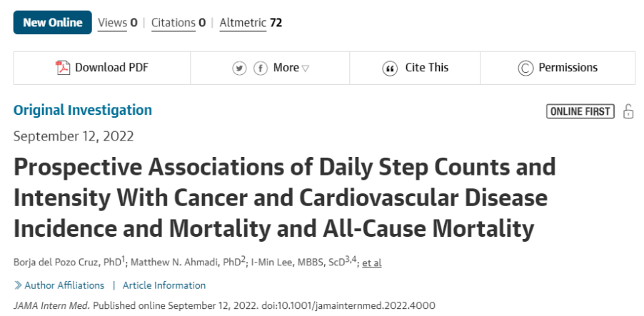Click the quotation mark cite icon
The image size is (644, 316).
[390, 68]
